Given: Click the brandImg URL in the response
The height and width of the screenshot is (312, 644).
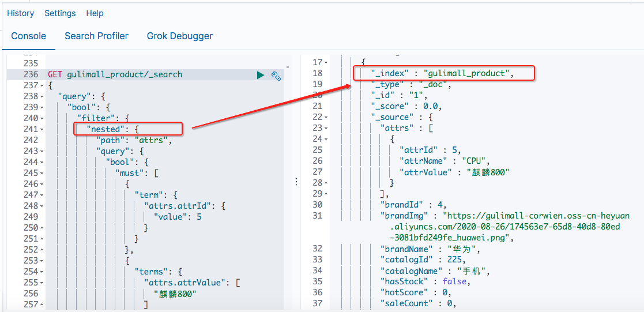Looking at the screenshot, I should tap(507, 227).
